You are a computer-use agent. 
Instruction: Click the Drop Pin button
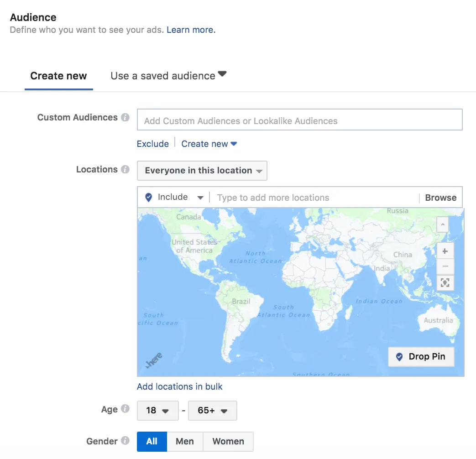pyautogui.click(x=421, y=357)
